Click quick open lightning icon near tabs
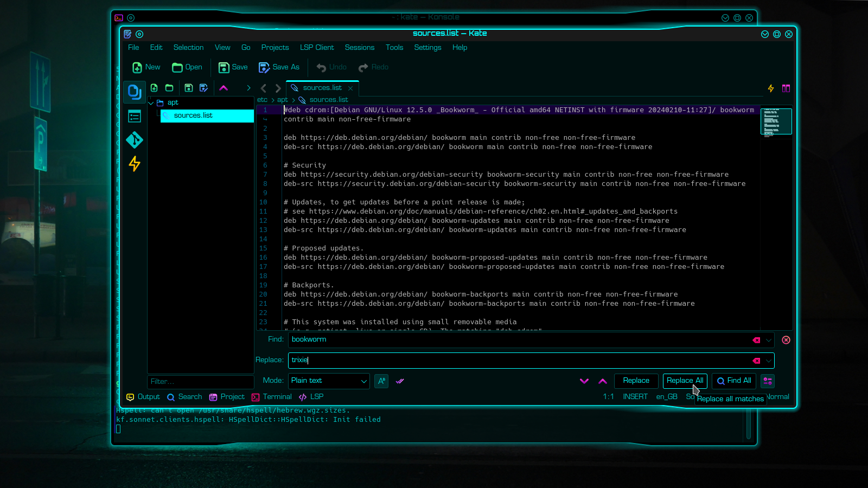868x488 pixels. click(x=770, y=88)
